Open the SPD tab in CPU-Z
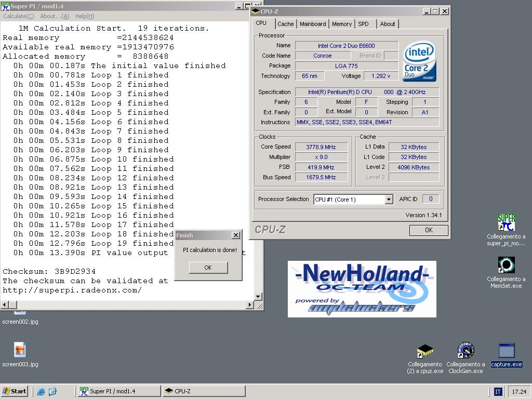532x399 pixels. click(364, 24)
